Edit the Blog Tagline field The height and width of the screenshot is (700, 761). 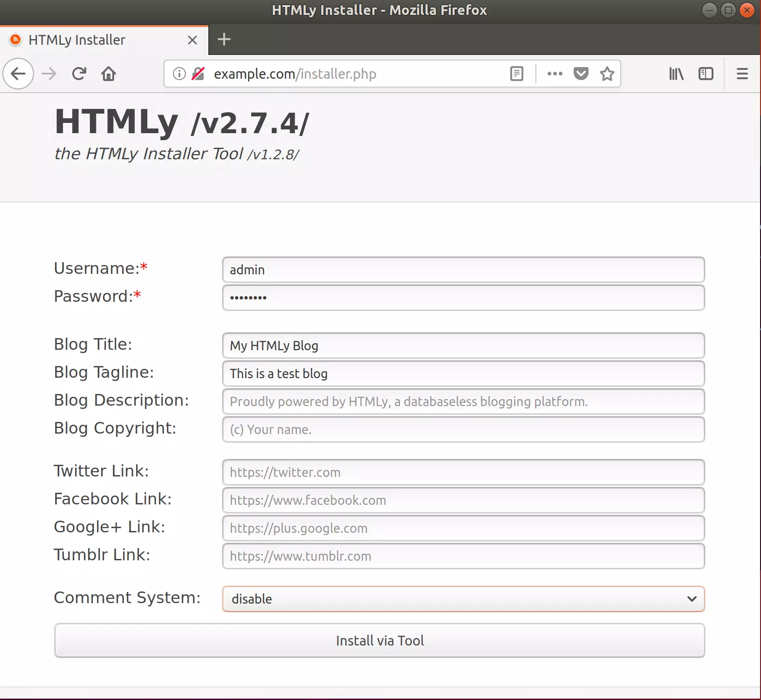coord(463,374)
